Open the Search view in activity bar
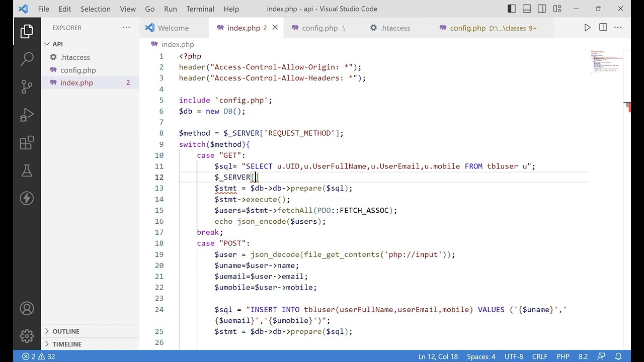Image resolution: width=644 pixels, height=362 pixels. coord(27,59)
